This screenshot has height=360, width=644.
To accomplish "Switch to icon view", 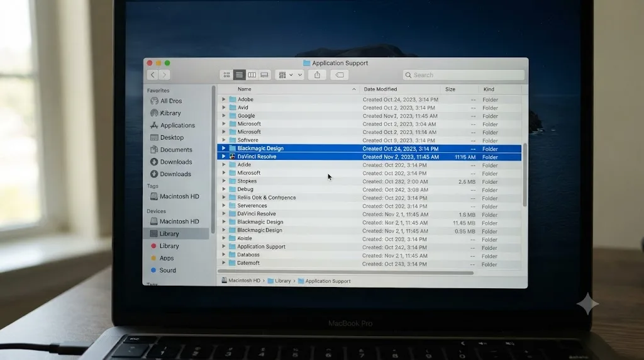I will click(x=226, y=75).
